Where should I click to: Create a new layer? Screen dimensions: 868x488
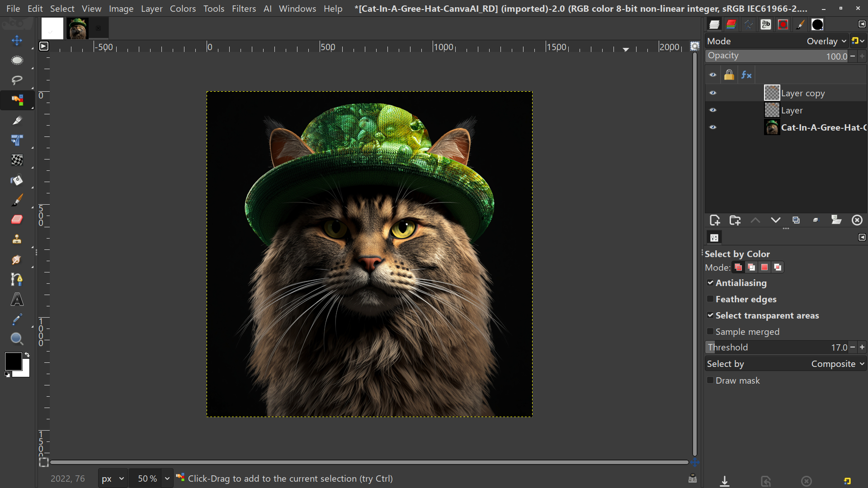pyautogui.click(x=715, y=220)
